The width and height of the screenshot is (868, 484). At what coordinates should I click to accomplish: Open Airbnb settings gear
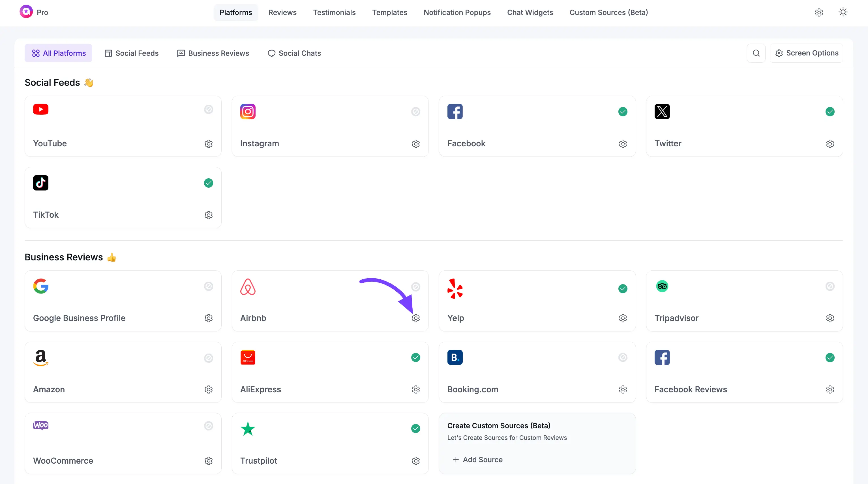point(416,318)
